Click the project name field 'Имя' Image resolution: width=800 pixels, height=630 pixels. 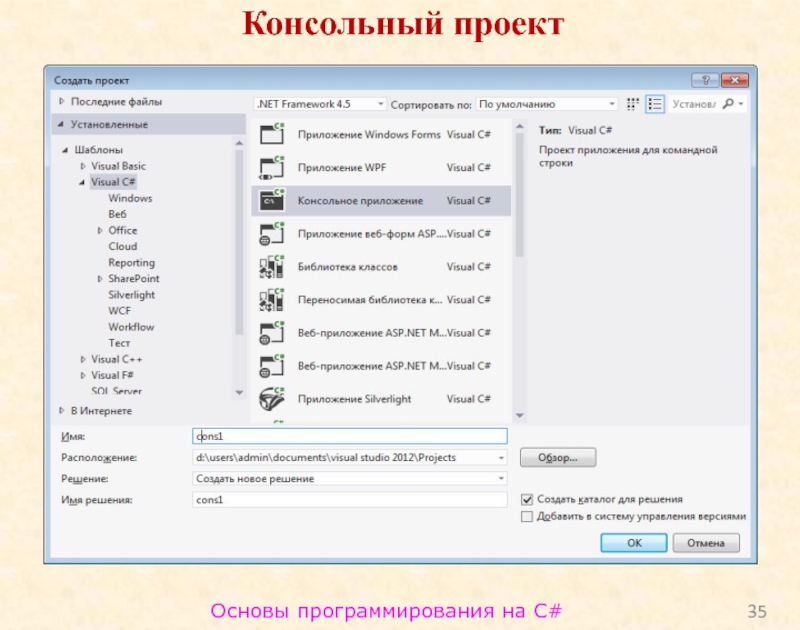[349, 437]
